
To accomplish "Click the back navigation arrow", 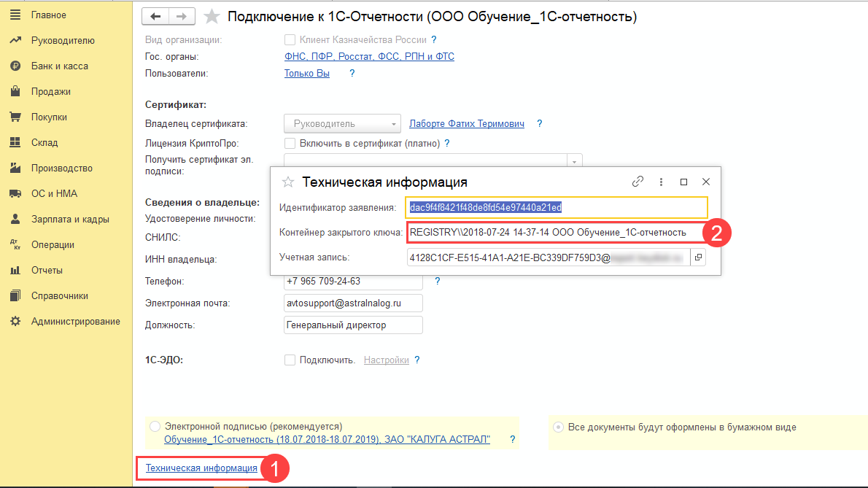I will [155, 16].
